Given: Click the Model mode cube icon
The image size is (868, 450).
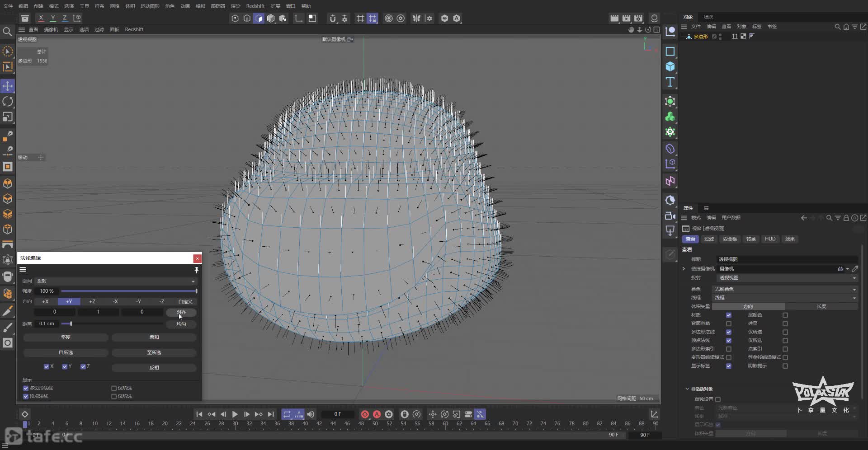Looking at the screenshot, I should coord(271,19).
